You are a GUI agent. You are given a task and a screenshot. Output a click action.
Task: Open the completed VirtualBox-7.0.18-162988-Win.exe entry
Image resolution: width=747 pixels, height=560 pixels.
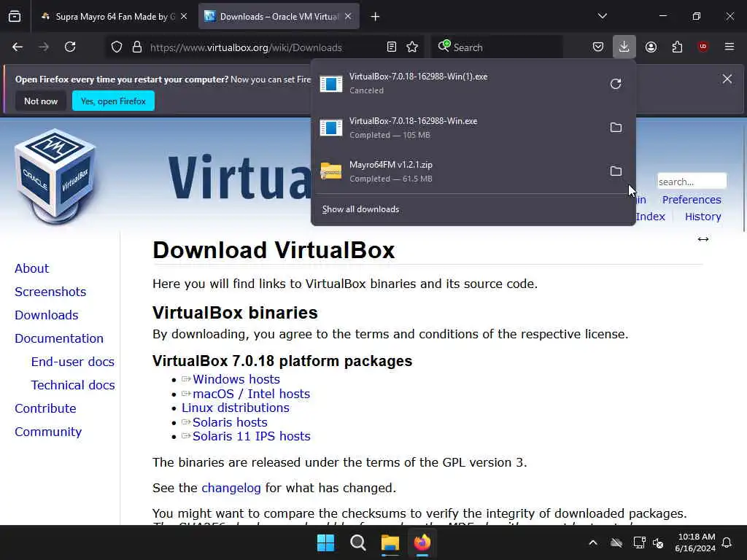pos(457,128)
